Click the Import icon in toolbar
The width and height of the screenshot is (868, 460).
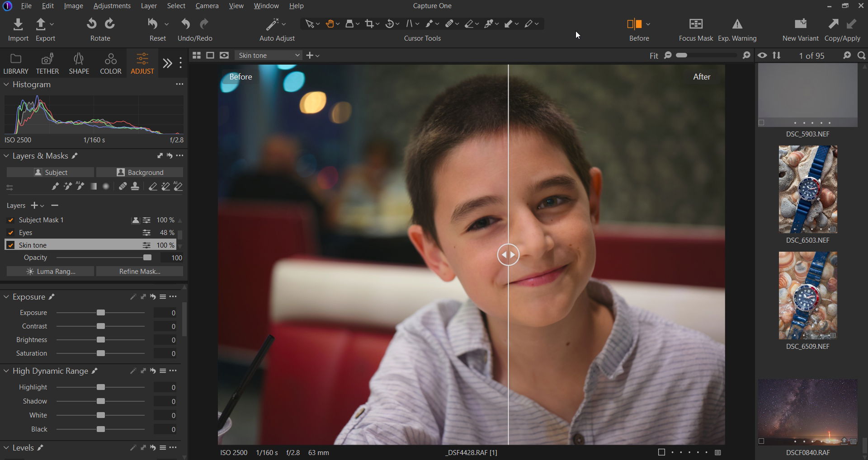(x=18, y=24)
